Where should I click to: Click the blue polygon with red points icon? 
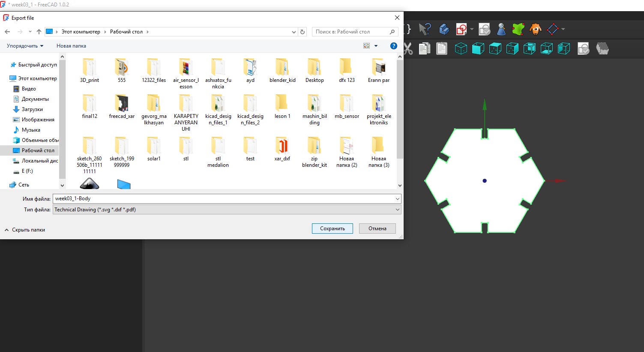coord(553,29)
